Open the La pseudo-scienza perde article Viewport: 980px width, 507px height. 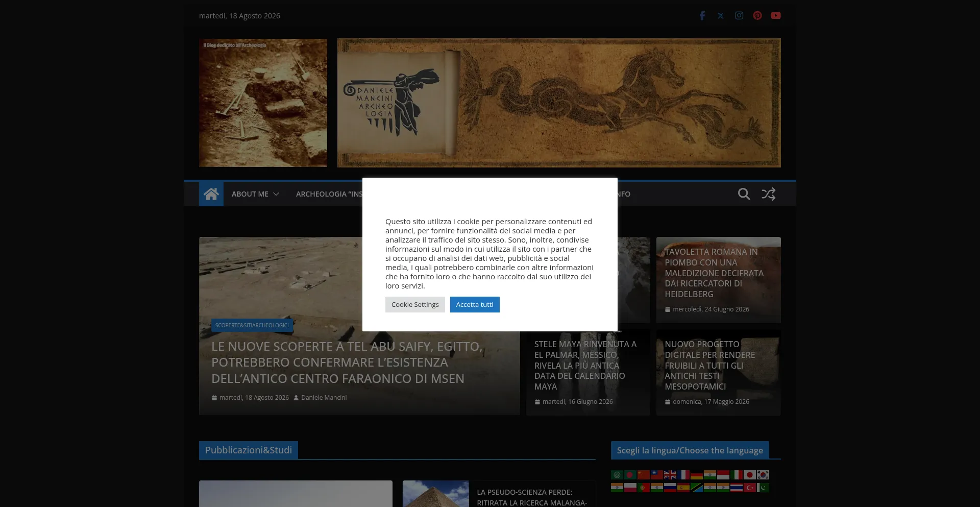[x=532, y=497]
